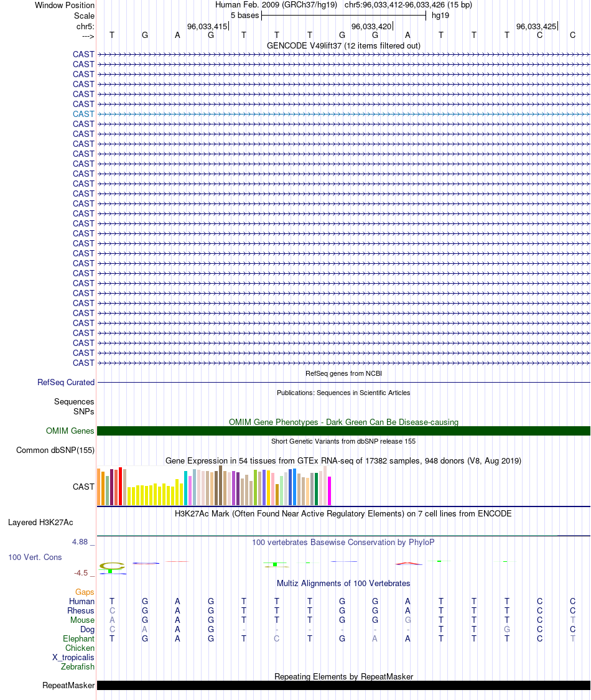The image size is (591, 700).
Task: Click the 'RepeatMasker' track label
Action: click(68, 686)
